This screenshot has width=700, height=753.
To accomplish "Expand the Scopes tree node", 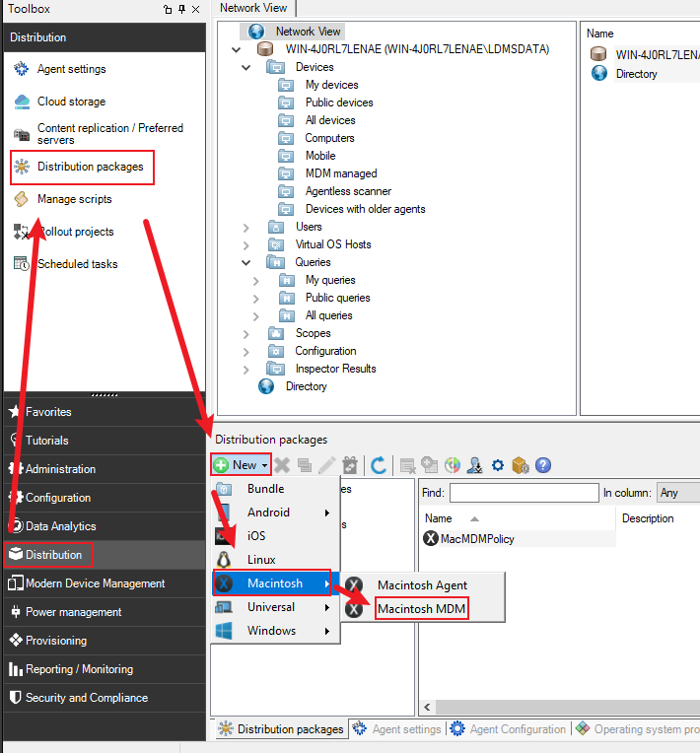I will 246,333.
